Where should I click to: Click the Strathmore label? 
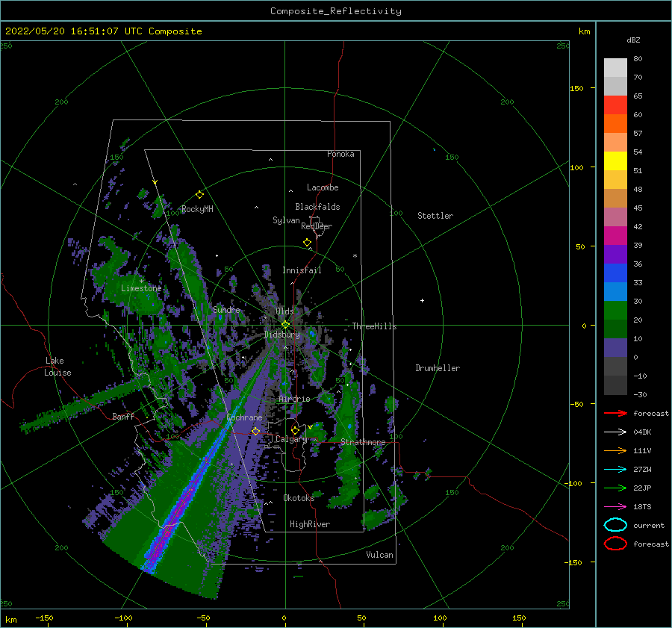[363, 442]
